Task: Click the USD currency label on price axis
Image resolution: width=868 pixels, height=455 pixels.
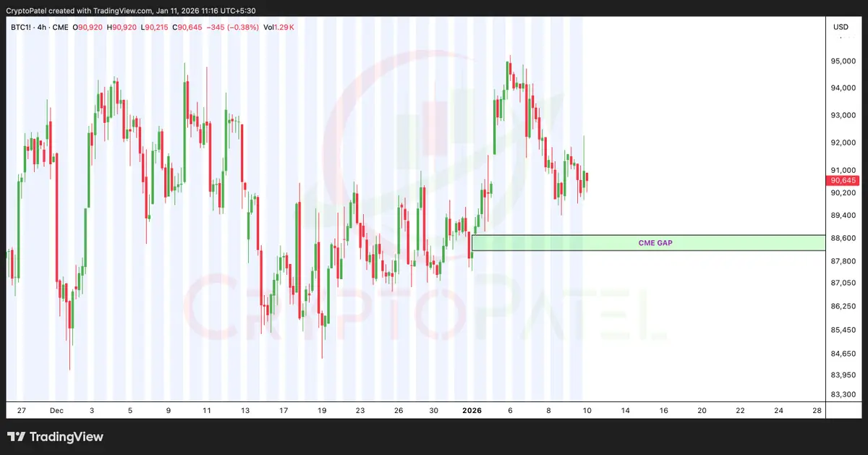Action: 841,27
